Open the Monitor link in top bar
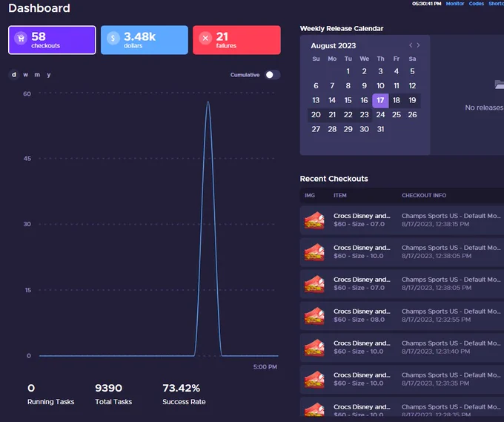 click(x=455, y=4)
